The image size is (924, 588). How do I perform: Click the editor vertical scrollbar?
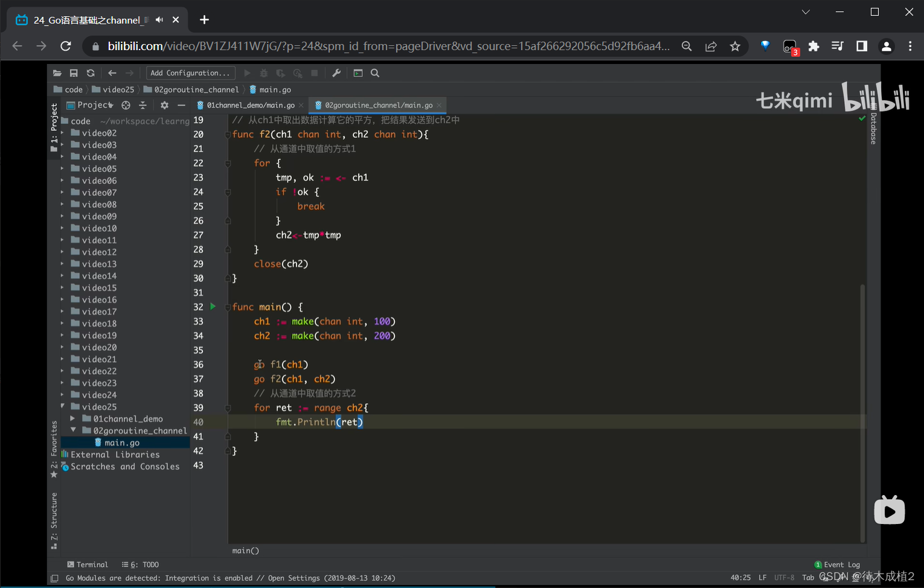click(x=862, y=414)
